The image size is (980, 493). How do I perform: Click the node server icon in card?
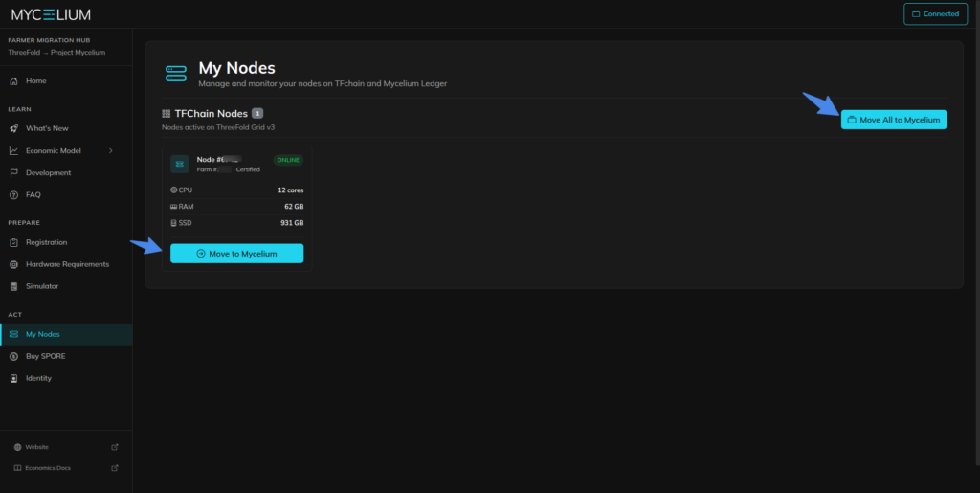click(x=180, y=164)
